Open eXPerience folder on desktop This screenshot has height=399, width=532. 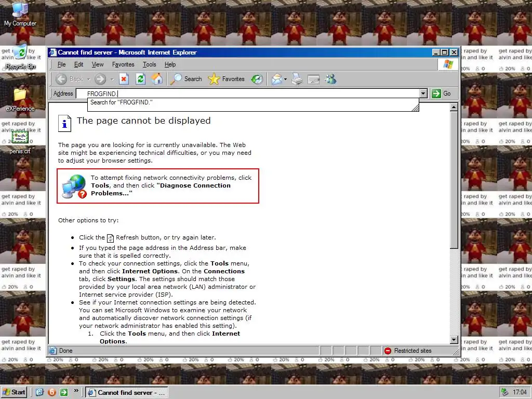(x=20, y=100)
